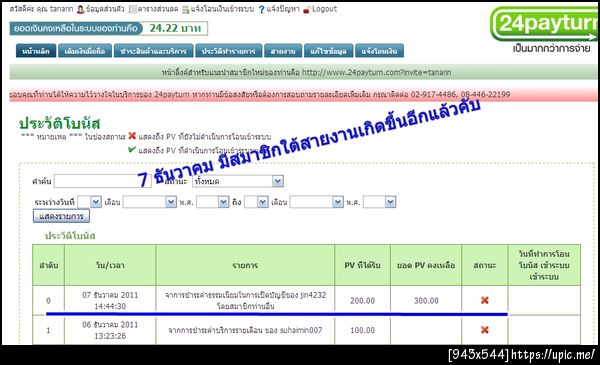Open the เติมเงินมือถือ tab
Screen dimensions: 600x365
[85, 51]
